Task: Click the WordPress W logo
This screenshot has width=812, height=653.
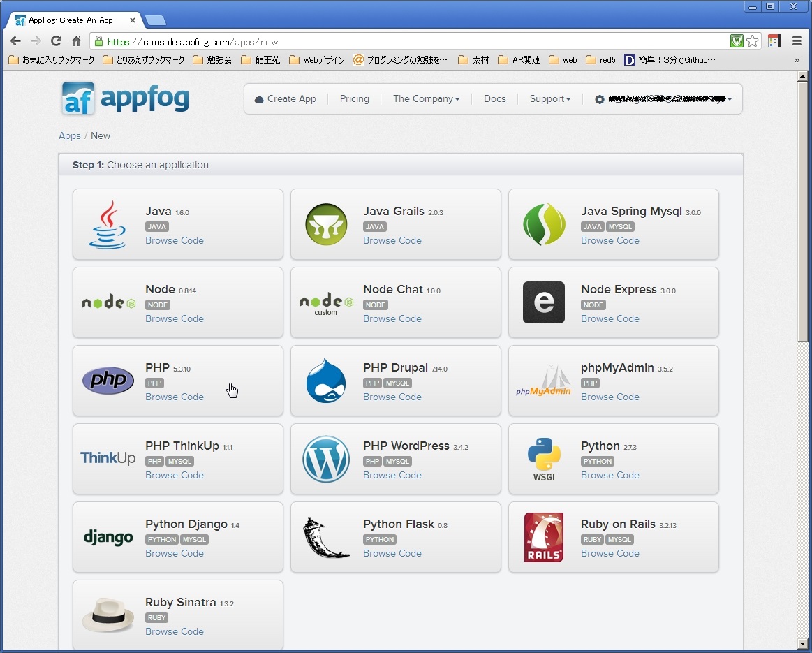Action: 326,459
